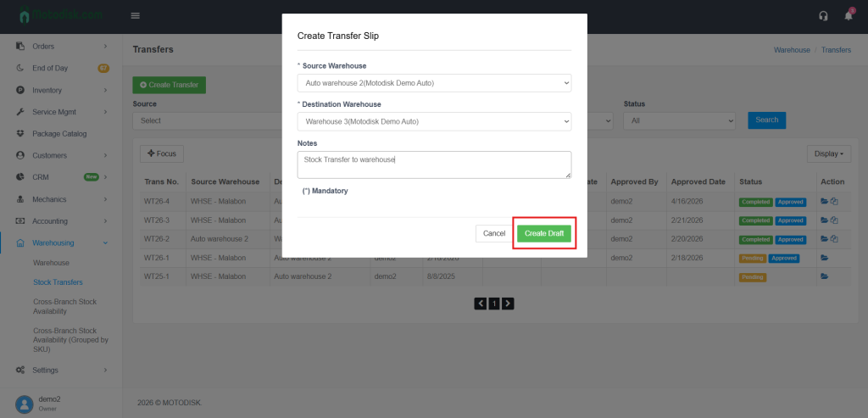This screenshot has height=418, width=868.
Task: Click the demo2 user avatar
Action: point(25,404)
